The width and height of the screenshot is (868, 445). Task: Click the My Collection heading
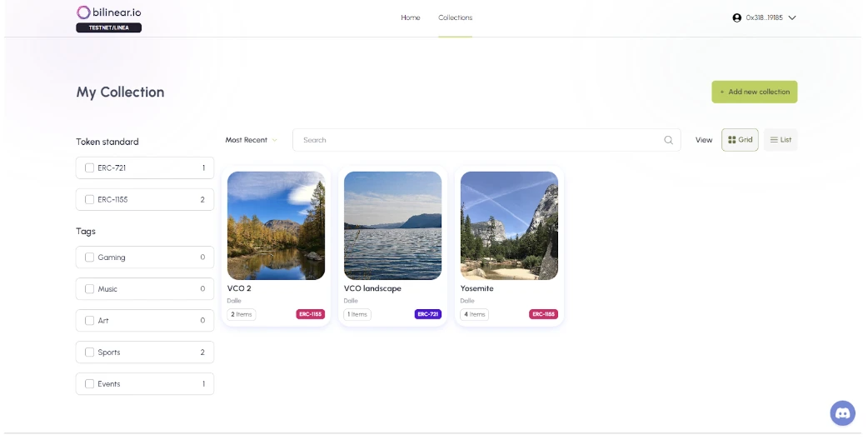[x=120, y=92]
